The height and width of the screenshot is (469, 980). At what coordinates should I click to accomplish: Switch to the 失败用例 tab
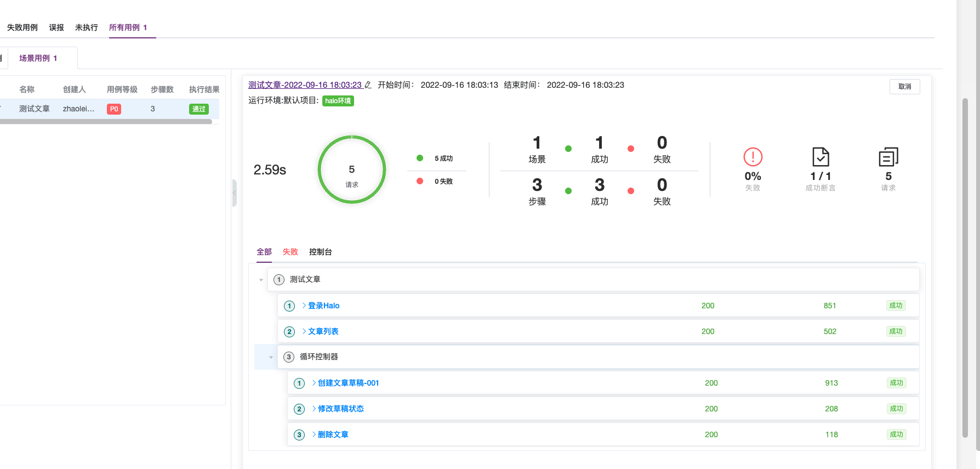click(22, 27)
